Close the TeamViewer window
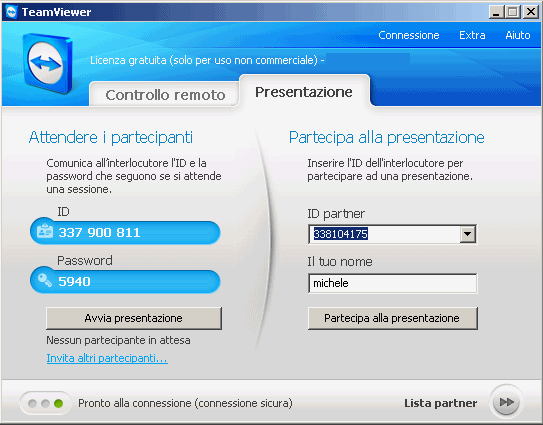The width and height of the screenshot is (543, 425). 531,12
